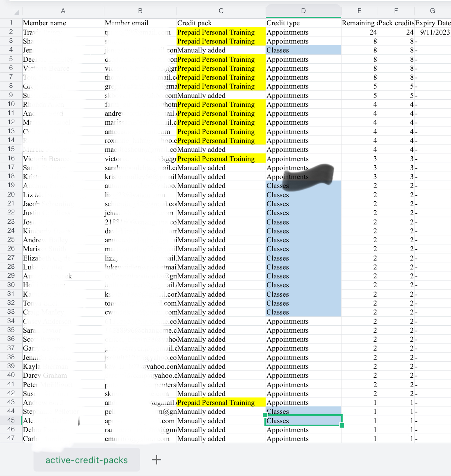Click the Member name header cell
Screen dimensions: 451x476
(63, 23)
